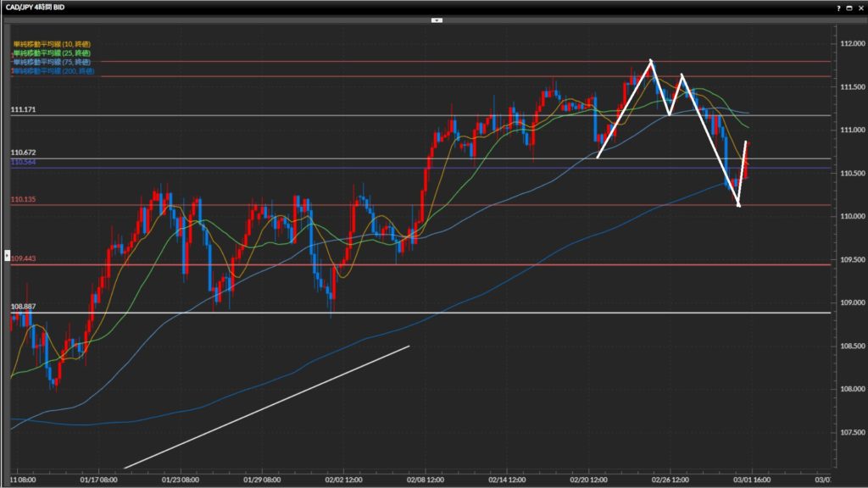Select the white ascending trend line at bottom
Screen dimensions: 868x488
click(x=267, y=407)
